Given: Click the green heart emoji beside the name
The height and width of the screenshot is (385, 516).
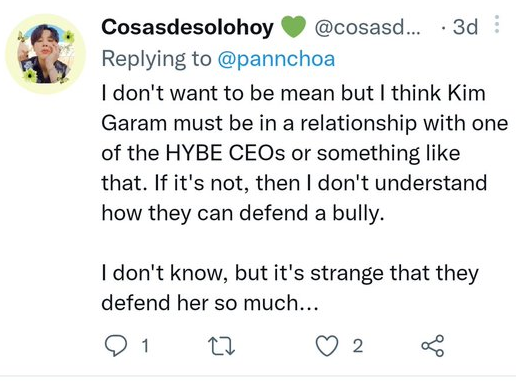Looking at the screenshot, I should [293, 27].
